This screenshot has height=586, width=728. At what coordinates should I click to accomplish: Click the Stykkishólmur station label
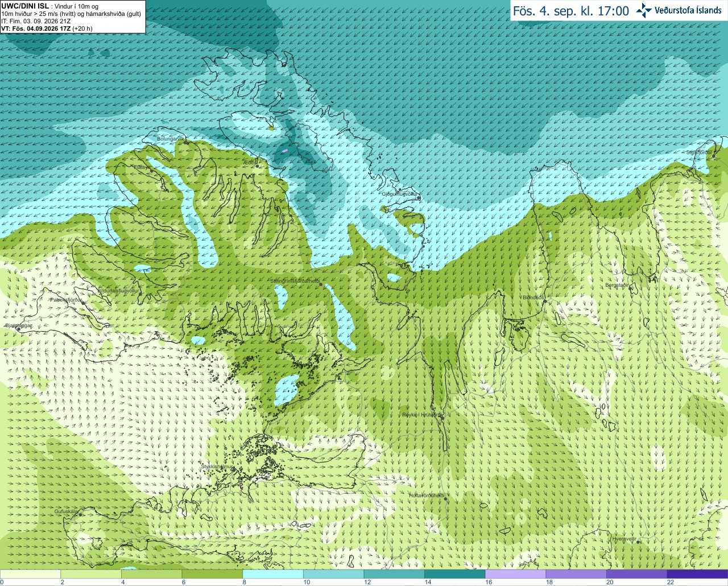217,467
